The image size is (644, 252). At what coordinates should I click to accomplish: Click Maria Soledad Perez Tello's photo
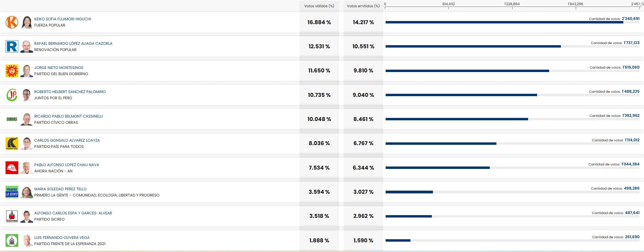[27, 192]
